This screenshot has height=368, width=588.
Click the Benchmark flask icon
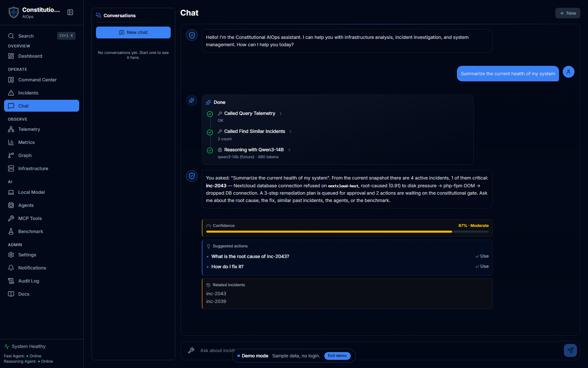click(11, 231)
